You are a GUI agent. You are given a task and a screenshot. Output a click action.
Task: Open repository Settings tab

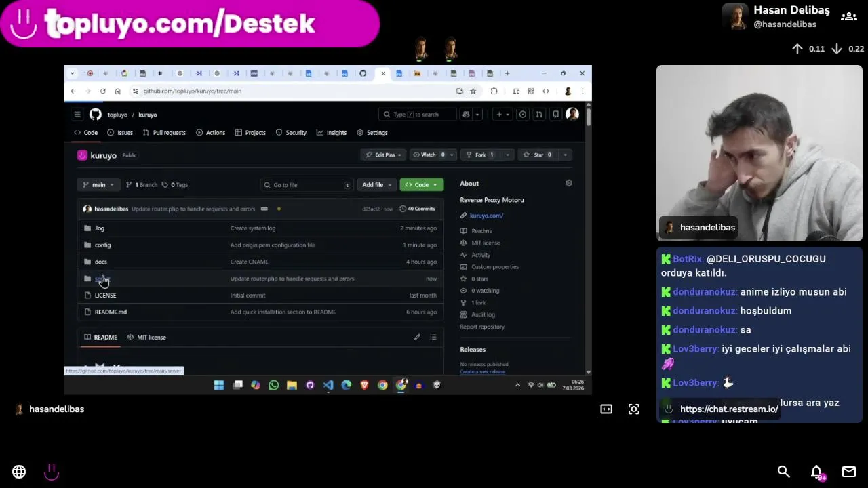pyautogui.click(x=372, y=133)
